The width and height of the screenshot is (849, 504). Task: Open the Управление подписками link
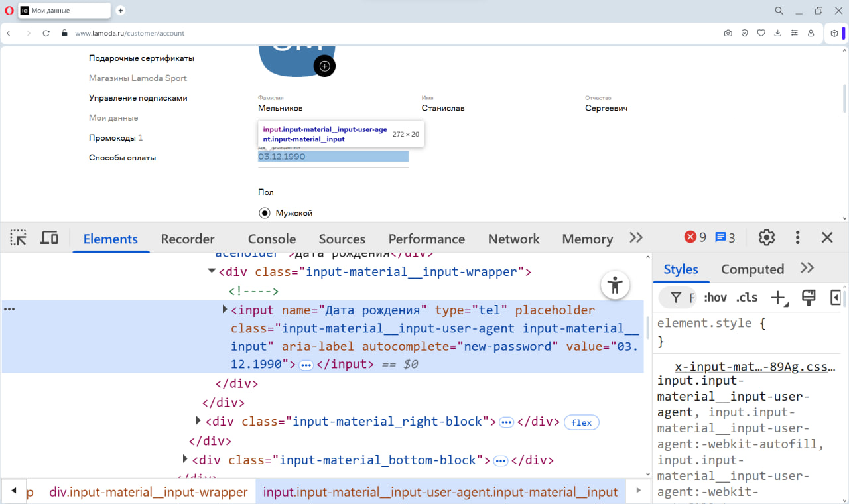point(138,98)
